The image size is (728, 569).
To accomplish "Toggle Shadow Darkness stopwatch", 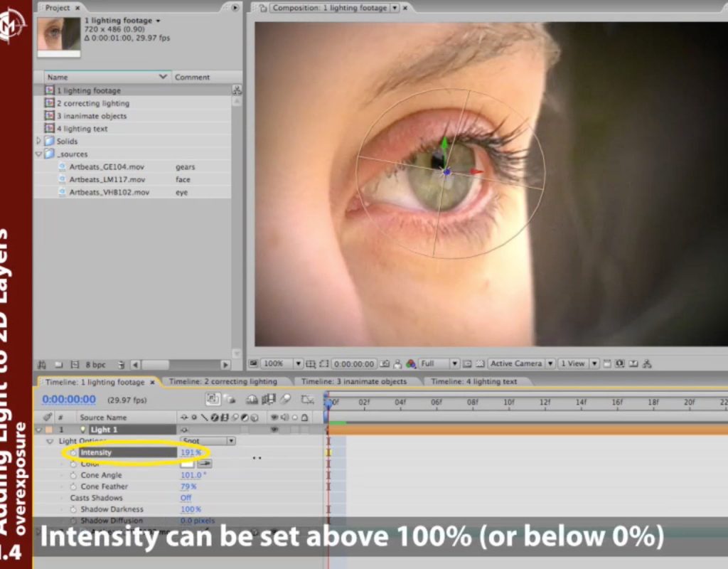I will (x=73, y=509).
